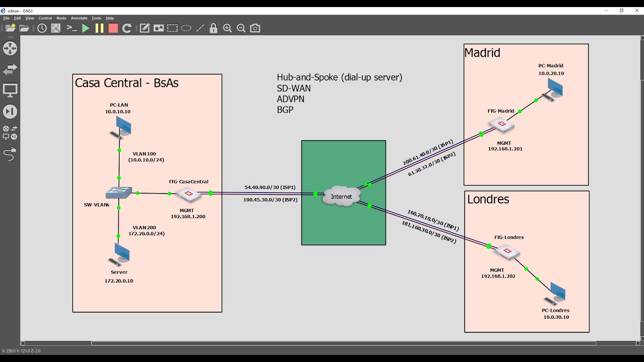
Task: Open the File menu
Action: coord(7,18)
